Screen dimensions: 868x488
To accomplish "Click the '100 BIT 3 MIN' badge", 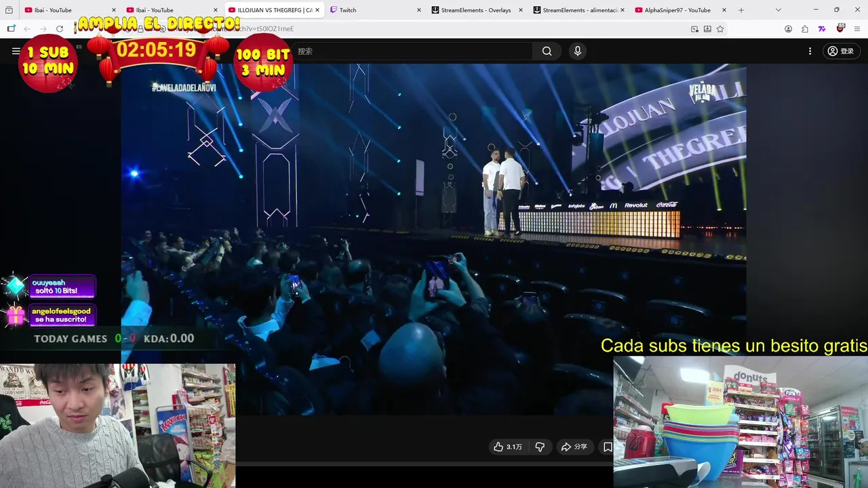I will point(262,62).
